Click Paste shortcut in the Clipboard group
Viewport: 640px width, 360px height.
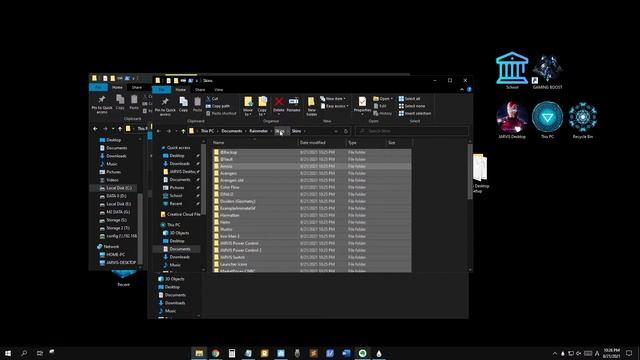click(x=221, y=113)
